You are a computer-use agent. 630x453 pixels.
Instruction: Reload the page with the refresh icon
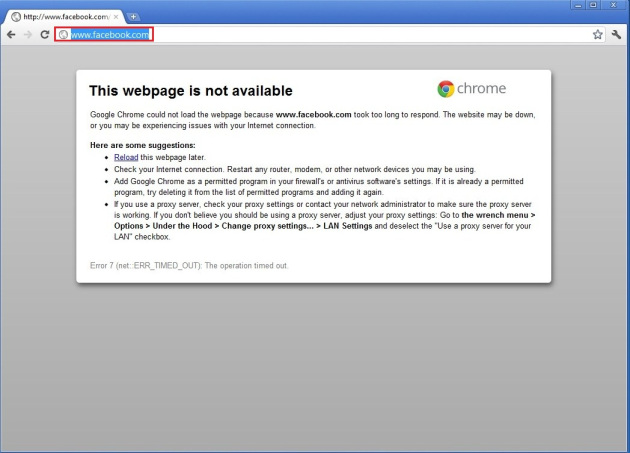tap(45, 35)
